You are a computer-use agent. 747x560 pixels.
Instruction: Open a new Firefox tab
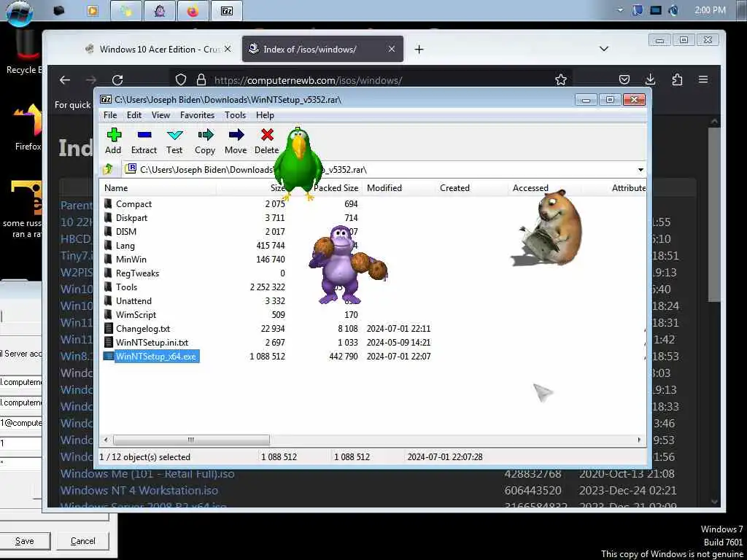point(419,49)
